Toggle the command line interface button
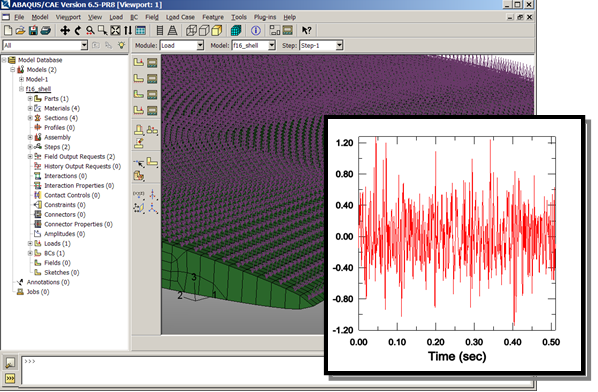Image resolution: width=598 pixels, height=392 pixels. 10,378
